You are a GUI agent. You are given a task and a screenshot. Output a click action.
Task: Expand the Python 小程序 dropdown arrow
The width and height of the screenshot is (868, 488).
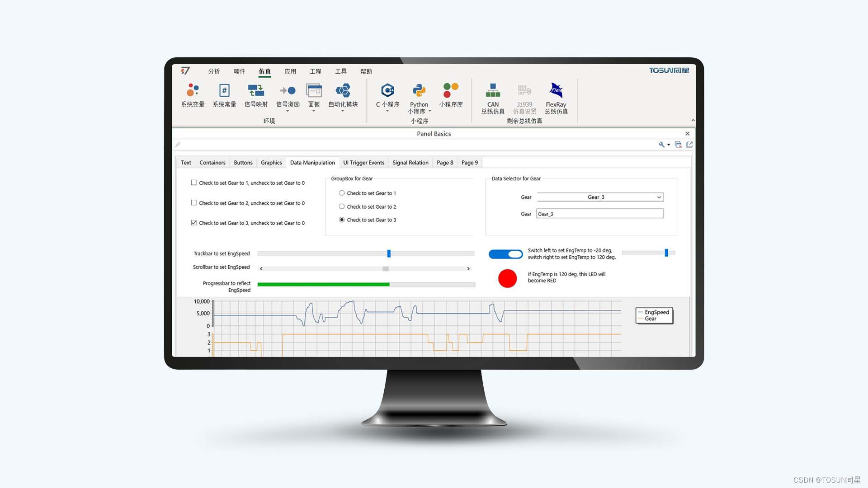click(429, 111)
